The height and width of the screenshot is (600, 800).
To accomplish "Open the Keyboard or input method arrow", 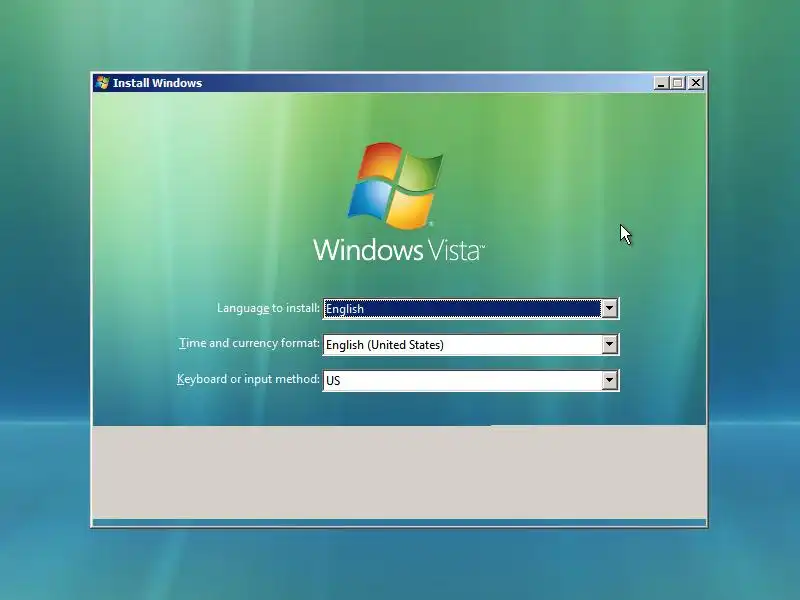I will (x=609, y=380).
